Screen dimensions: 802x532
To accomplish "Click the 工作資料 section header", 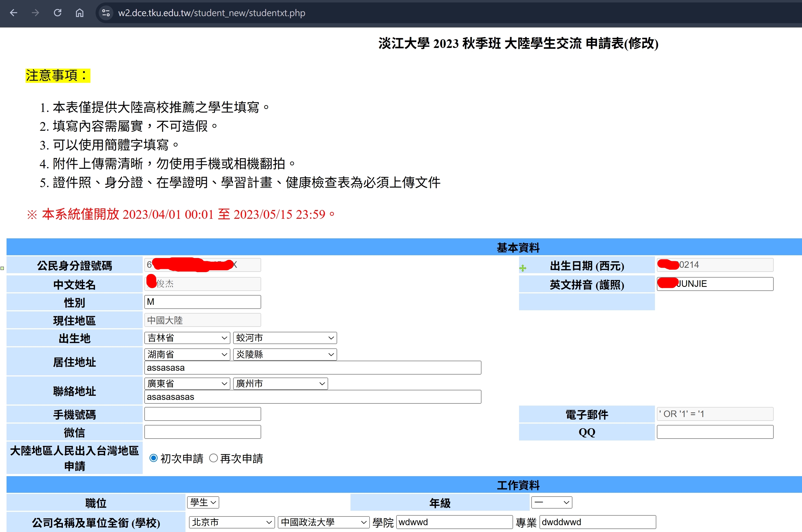I will point(518,485).
